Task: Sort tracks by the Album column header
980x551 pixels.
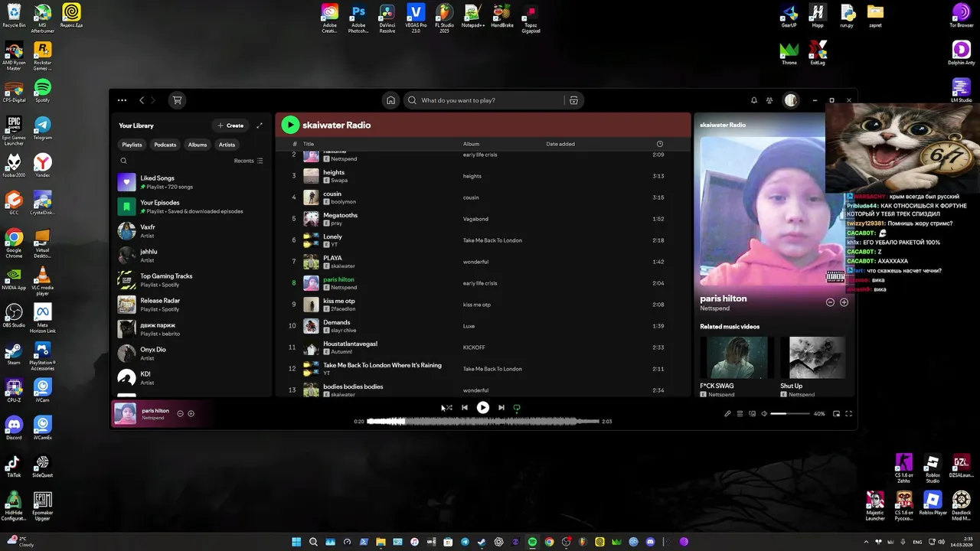Action: [471, 144]
